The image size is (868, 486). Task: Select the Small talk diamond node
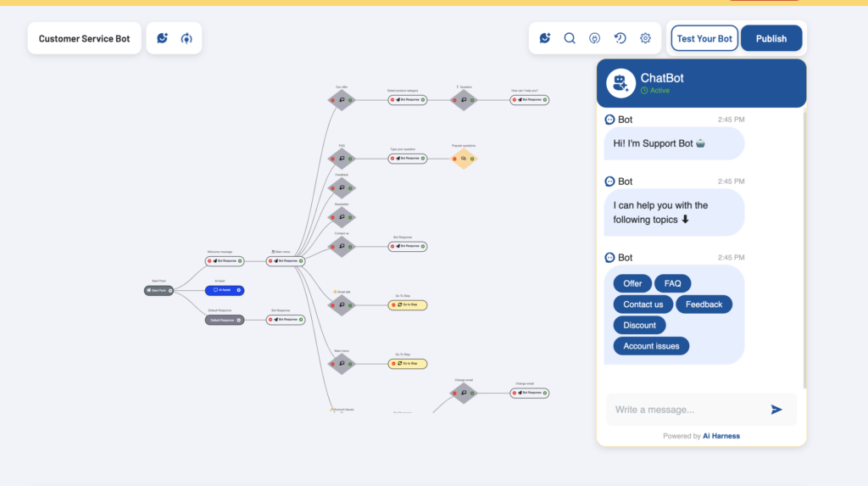point(342,305)
